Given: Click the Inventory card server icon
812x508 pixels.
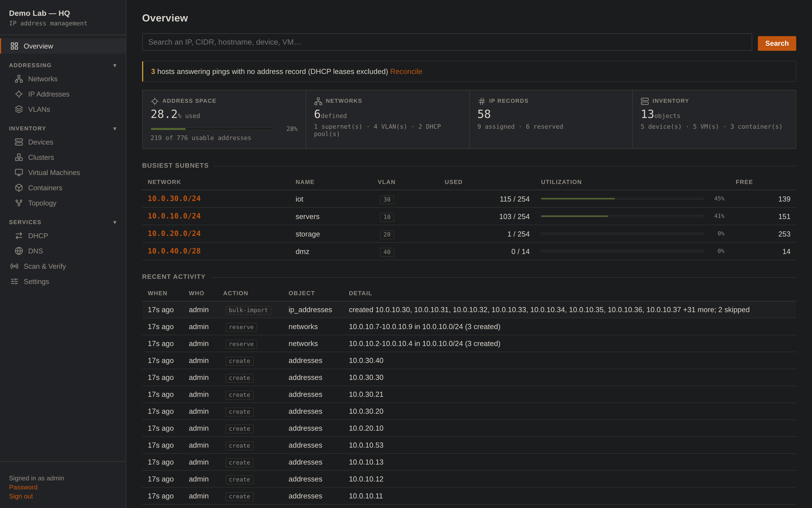Looking at the screenshot, I should point(645,101).
